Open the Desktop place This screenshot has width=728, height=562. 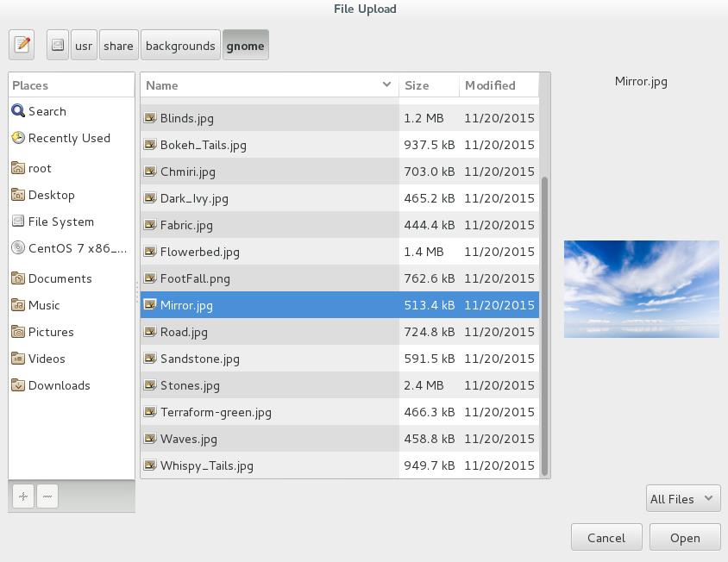[72, 195]
